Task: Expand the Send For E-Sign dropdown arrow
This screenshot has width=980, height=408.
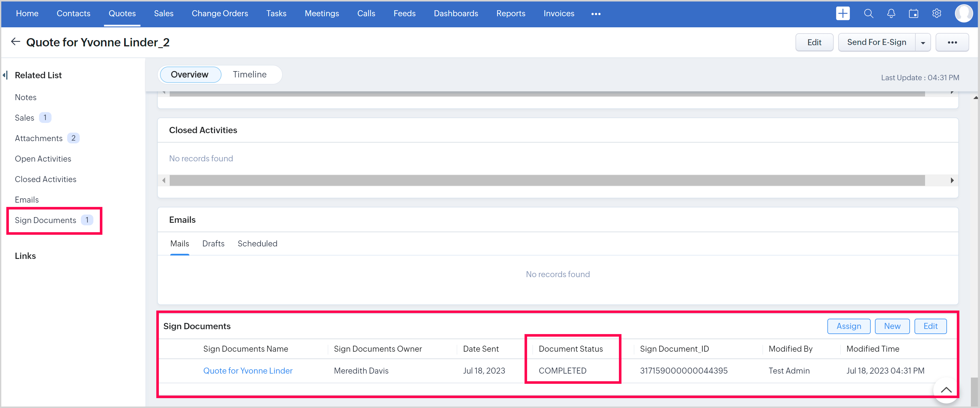Action: point(923,43)
